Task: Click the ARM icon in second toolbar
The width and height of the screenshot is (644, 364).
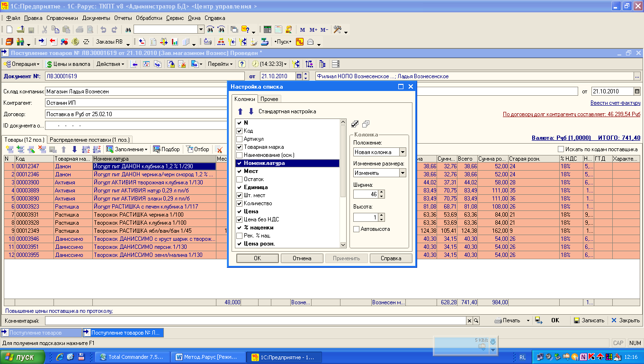Action: point(299,42)
